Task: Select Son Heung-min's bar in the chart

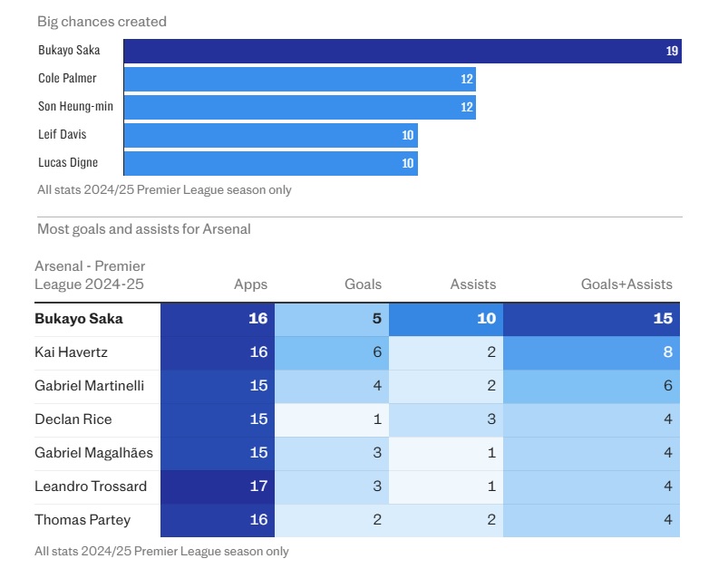Action: [x=299, y=107]
